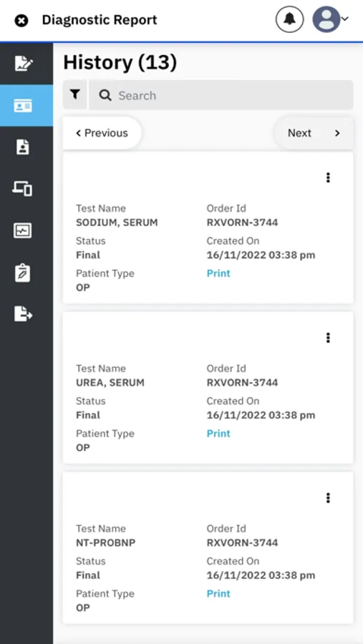Click Final status in UREA, SERUM card
The height and width of the screenshot is (644, 363).
click(x=88, y=415)
